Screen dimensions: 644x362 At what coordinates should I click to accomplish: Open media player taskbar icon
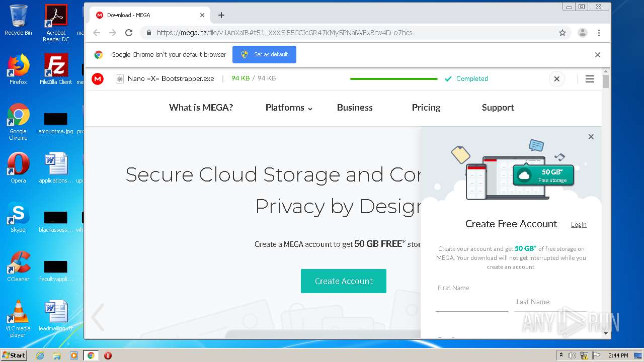74,355
